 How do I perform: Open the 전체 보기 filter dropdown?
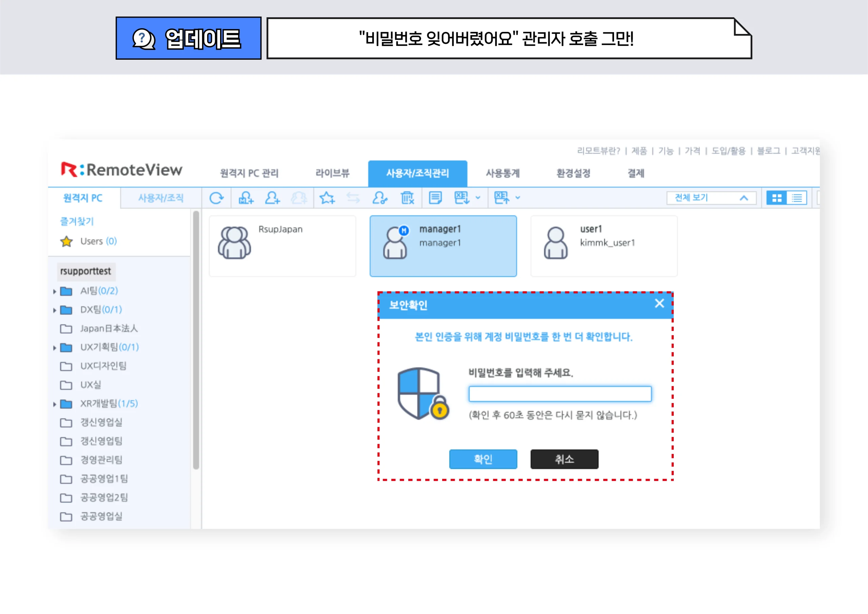pos(710,197)
